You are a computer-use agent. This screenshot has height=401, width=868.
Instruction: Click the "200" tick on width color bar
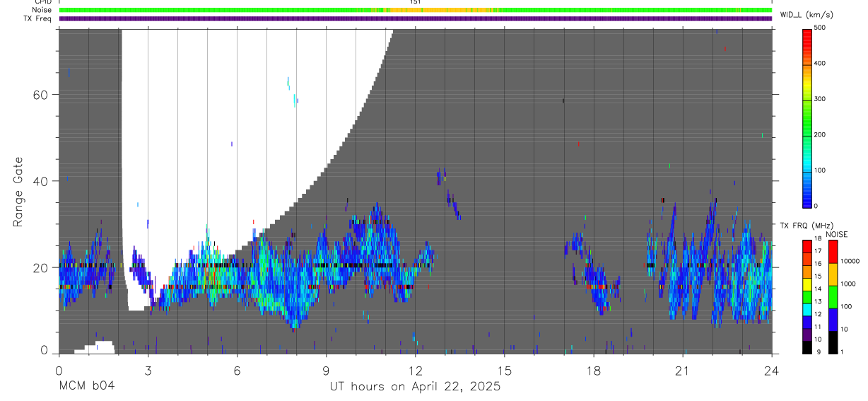coord(820,135)
